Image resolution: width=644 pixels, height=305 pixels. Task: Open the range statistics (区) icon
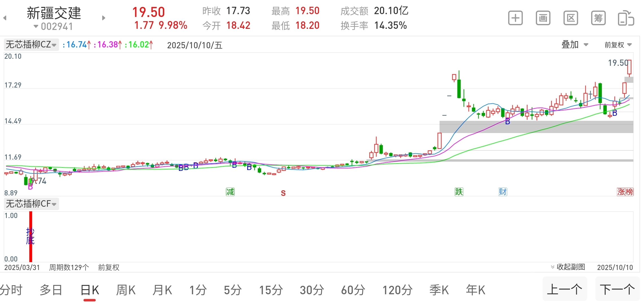571,18
